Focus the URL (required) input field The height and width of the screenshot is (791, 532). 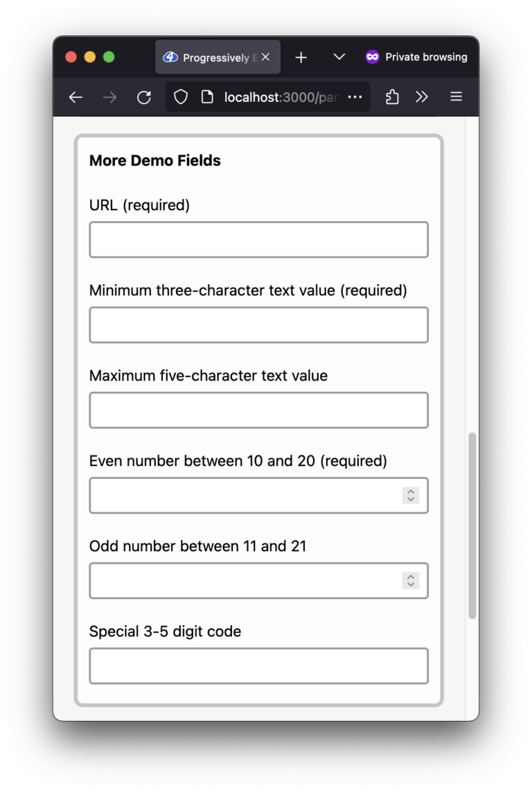tap(258, 240)
